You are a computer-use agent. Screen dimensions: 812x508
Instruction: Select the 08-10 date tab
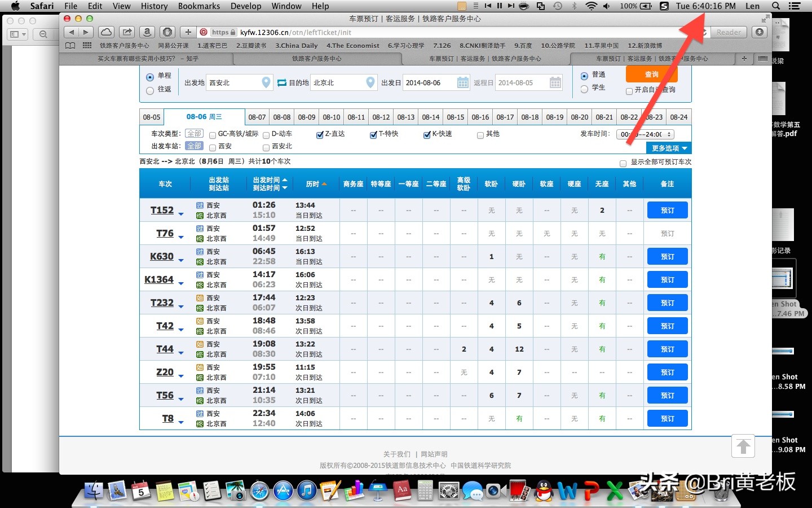point(332,117)
